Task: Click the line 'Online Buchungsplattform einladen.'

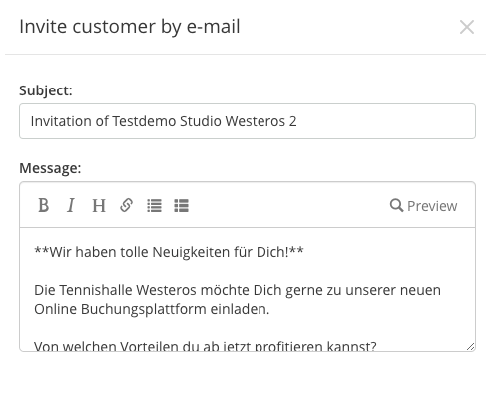Action: pos(151,309)
